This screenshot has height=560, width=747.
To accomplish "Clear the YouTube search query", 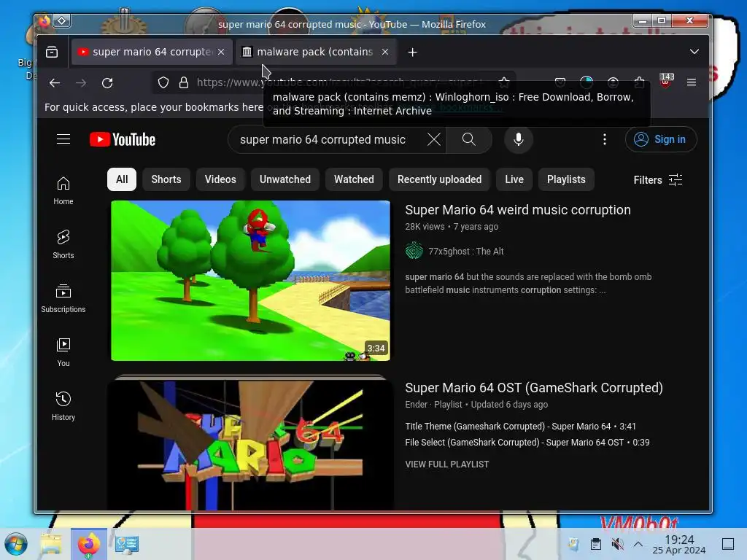I will click(433, 139).
